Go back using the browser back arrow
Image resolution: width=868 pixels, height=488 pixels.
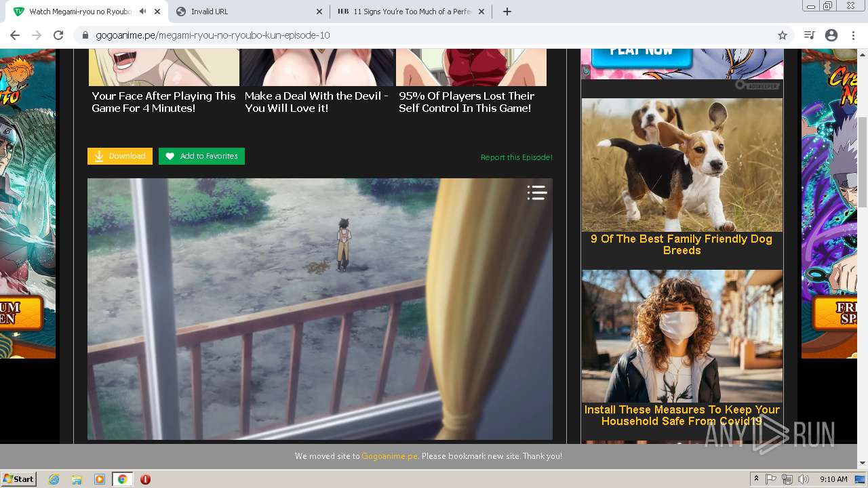[x=15, y=35]
